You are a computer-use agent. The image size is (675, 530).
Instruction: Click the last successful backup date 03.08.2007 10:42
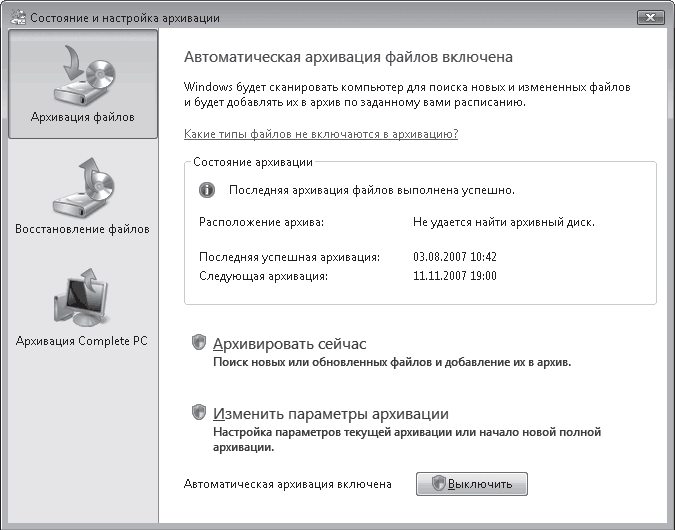(455, 257)
